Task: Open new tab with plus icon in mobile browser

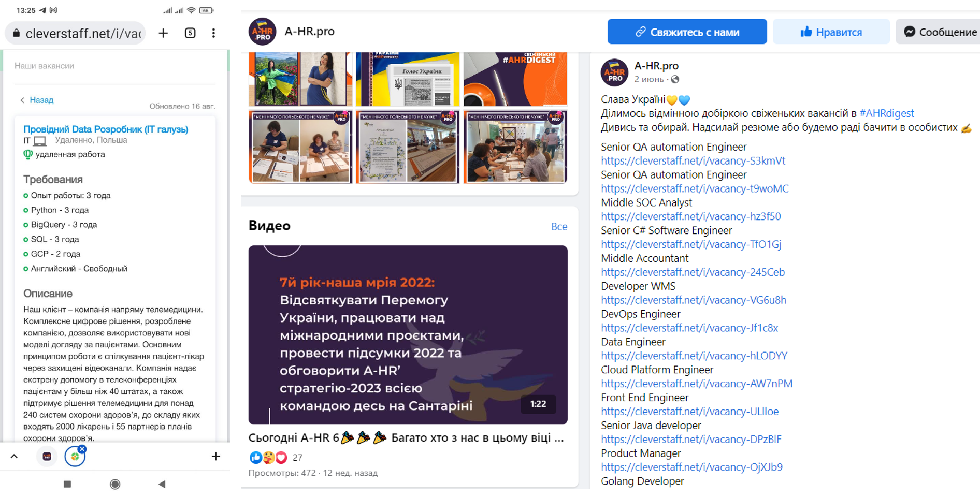Action: 163,33
